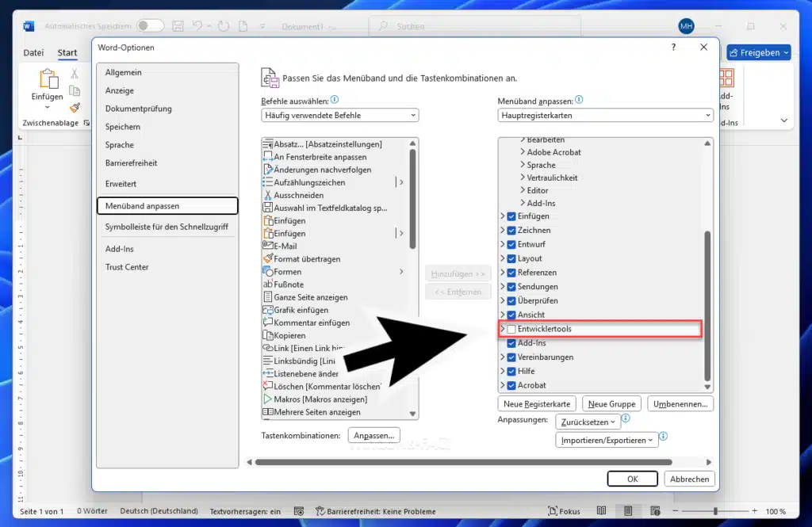Open the Häufig verwendete Befehle dropdown
Image resolution: width=812 pixels, height=527 pixels.
coord(339,115)
